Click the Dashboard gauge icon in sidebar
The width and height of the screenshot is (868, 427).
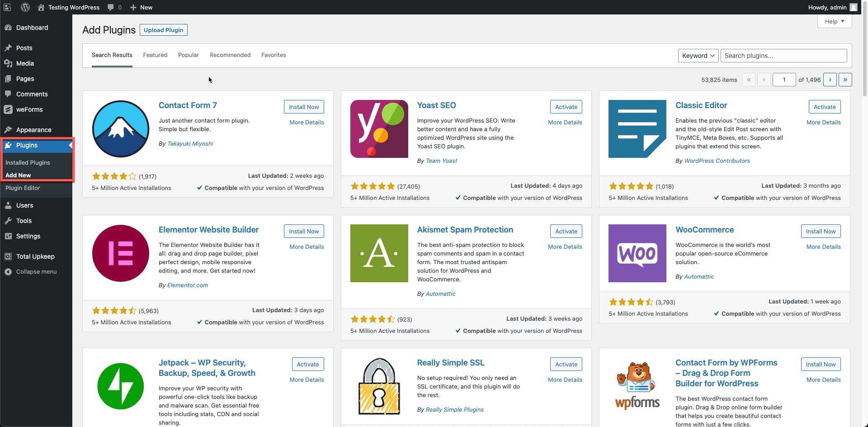(x=8, y=28)
